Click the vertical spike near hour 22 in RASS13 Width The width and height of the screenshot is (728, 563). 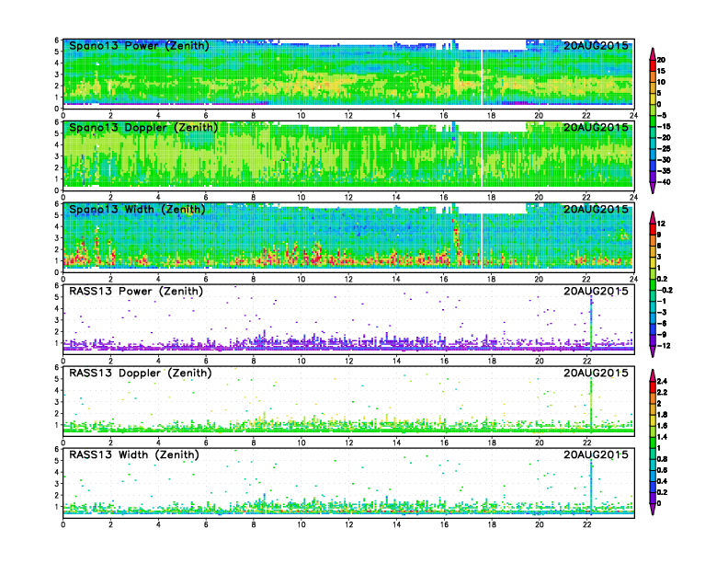tap(591, 486)
